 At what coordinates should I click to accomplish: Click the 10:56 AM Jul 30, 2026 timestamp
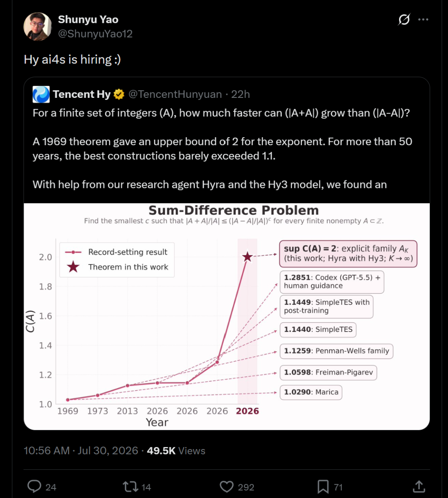[x=81, y=451]
